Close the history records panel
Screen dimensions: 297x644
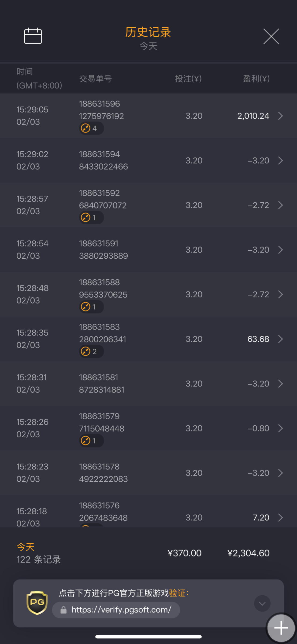[x=271, y=36]
